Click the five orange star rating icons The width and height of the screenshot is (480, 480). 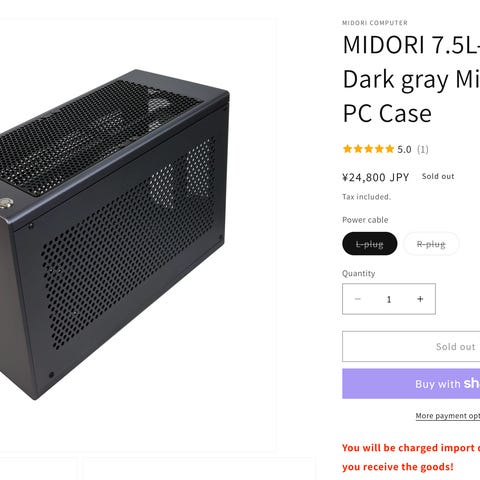[x=368, y=149]
